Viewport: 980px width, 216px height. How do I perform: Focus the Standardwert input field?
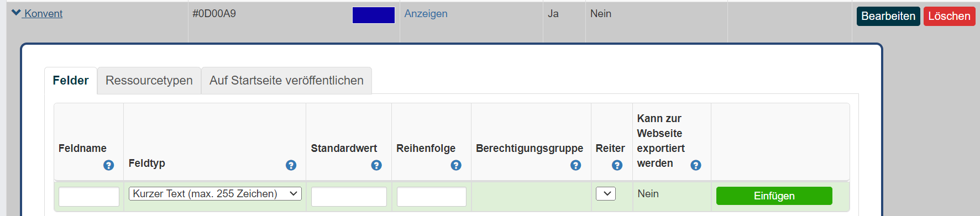click(349, 197)
